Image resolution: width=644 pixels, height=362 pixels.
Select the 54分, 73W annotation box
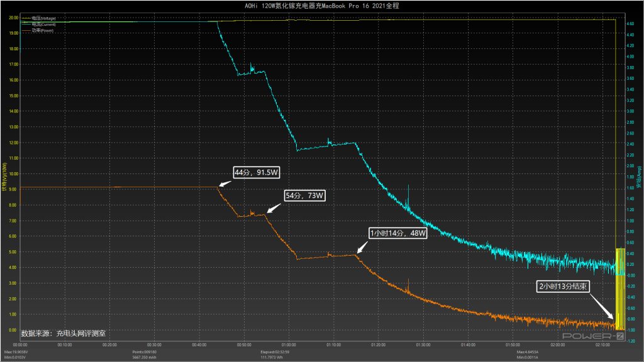[306, 195]
